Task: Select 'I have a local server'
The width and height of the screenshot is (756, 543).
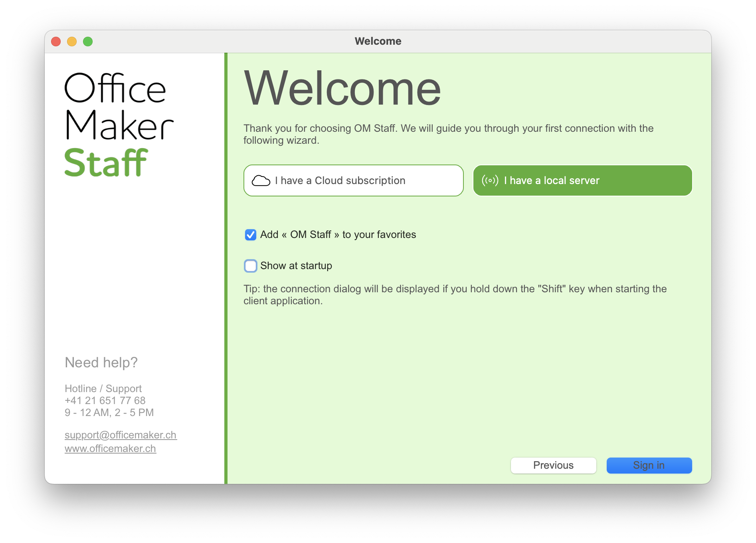Action: [x=582, y=180]
